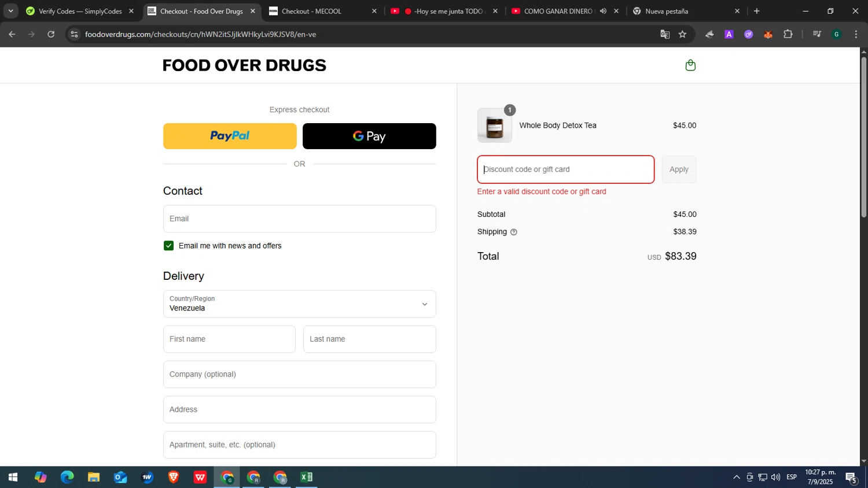Apply the discount code
Viewport: 868px width, 488px height.
click(679, 169)
